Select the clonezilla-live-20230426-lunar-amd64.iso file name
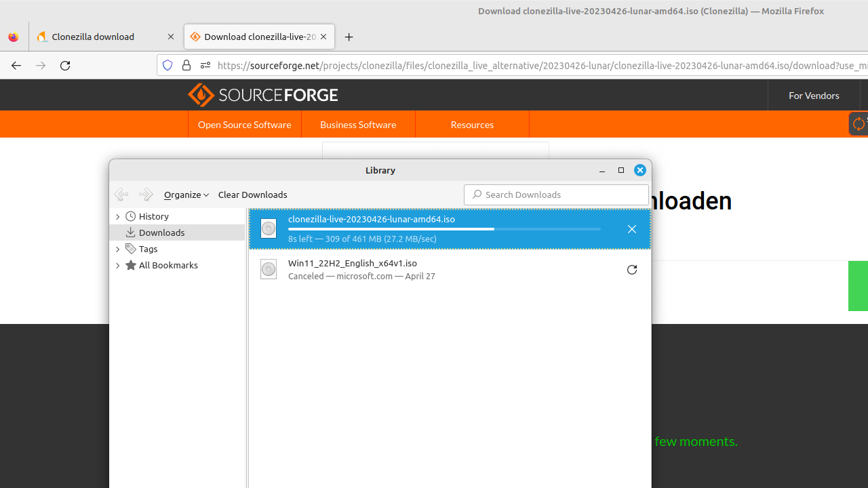 [x=372, y=219]
